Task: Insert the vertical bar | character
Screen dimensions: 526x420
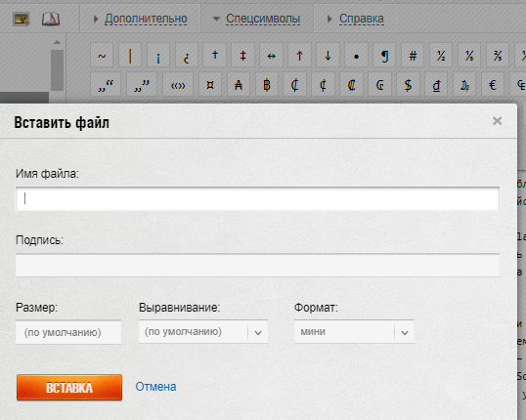Action: coord(130,56)
